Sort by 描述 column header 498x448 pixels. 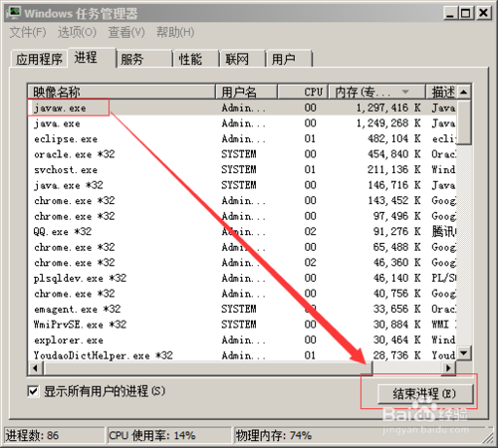coord(441,92)
